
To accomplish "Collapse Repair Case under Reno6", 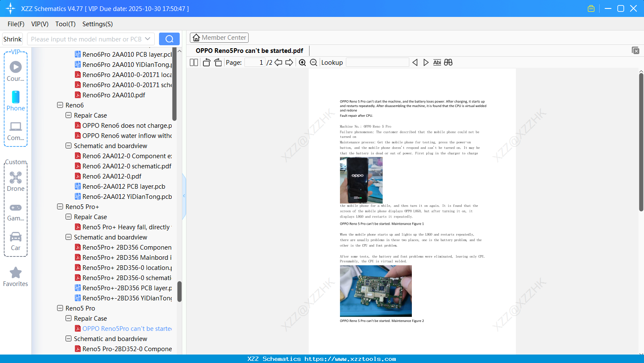I will pos(69,115).
